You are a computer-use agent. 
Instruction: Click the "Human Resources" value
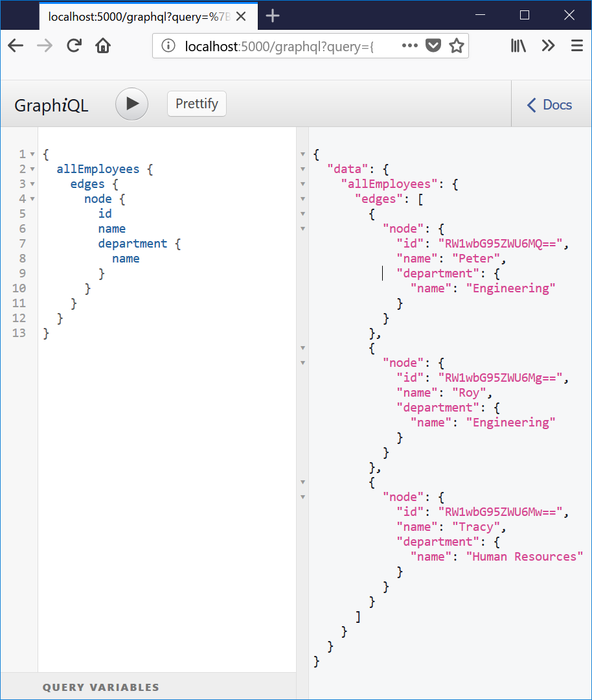click(525, 557)
